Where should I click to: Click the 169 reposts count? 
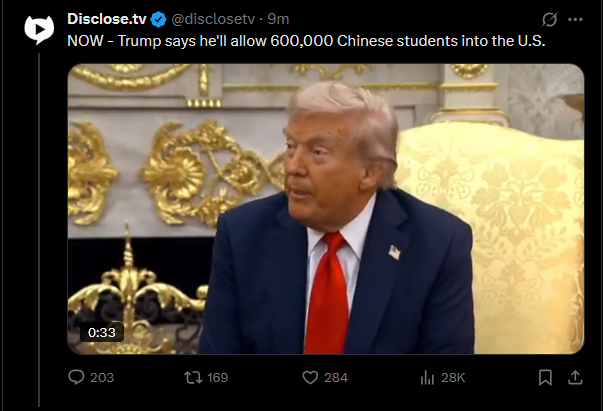point(218,378)
